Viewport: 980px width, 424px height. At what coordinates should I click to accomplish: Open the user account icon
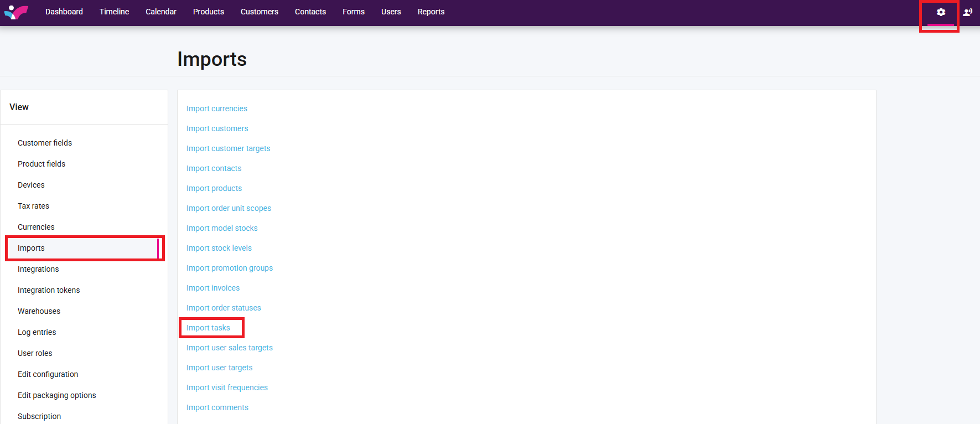(x=967, y=12)
